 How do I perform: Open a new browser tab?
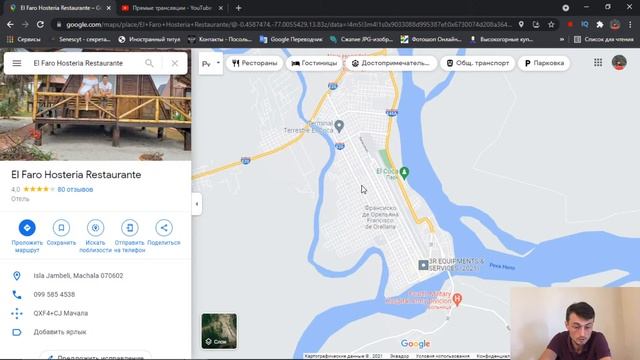coord(238,8)
